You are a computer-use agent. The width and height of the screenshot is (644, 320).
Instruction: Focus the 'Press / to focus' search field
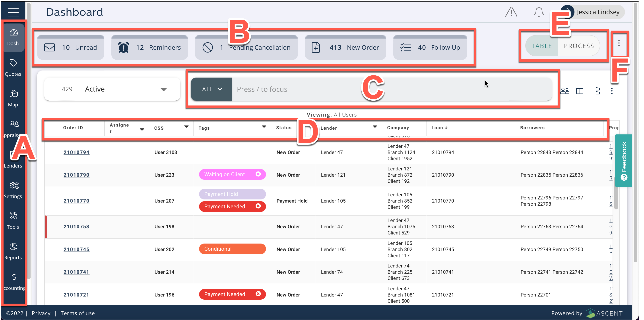coord(375,89)
